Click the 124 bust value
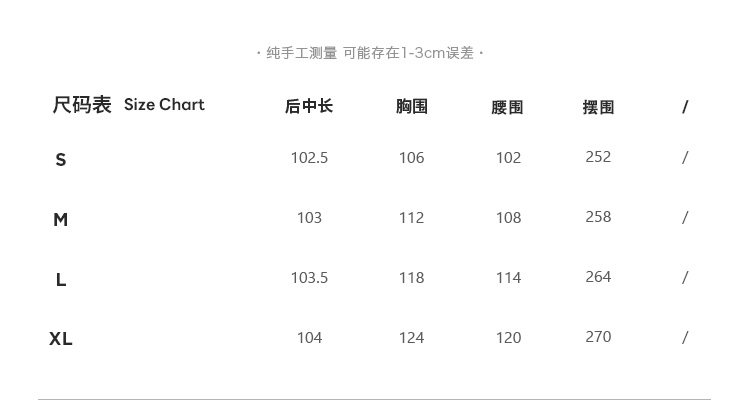The height and width of the screenshot is (416, 750). pos(411,338)
